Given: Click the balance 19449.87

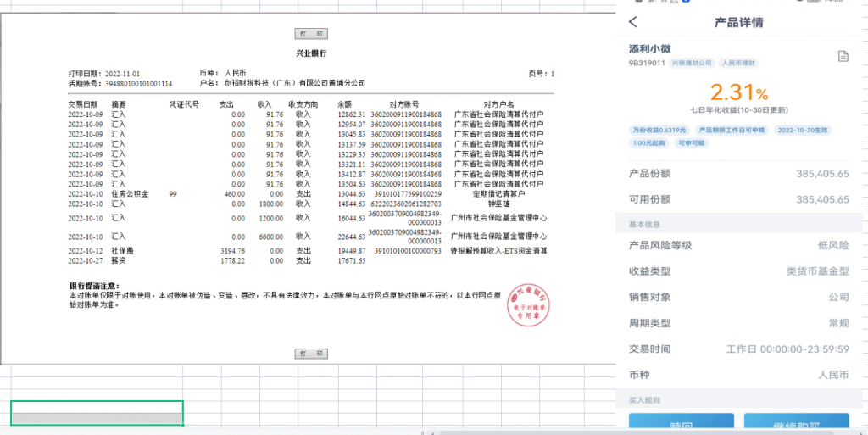Looking at the screenshot, I should [352, 251].
